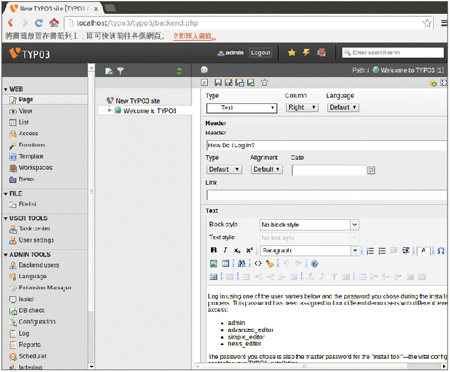
Task: Open the Column dropdown set to Right
Action: pyautogui.click(x=302, y=107)
